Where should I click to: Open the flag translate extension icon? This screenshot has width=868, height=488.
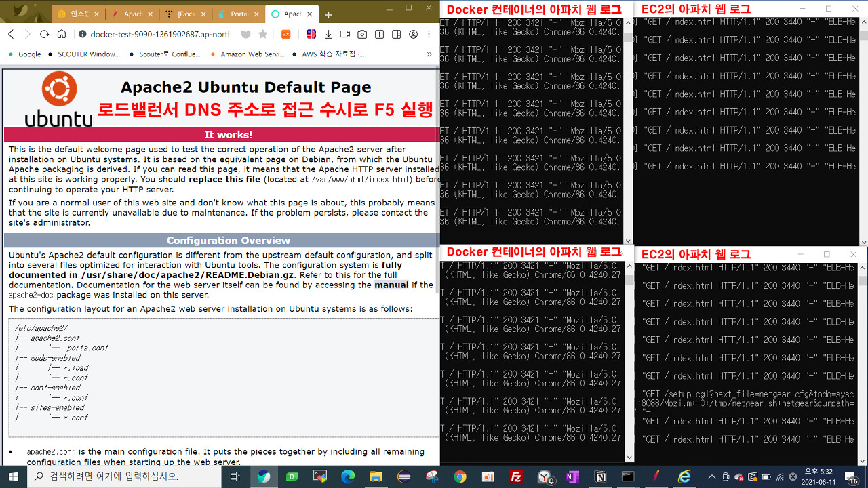pyautogui.click(x=311, y=34)
